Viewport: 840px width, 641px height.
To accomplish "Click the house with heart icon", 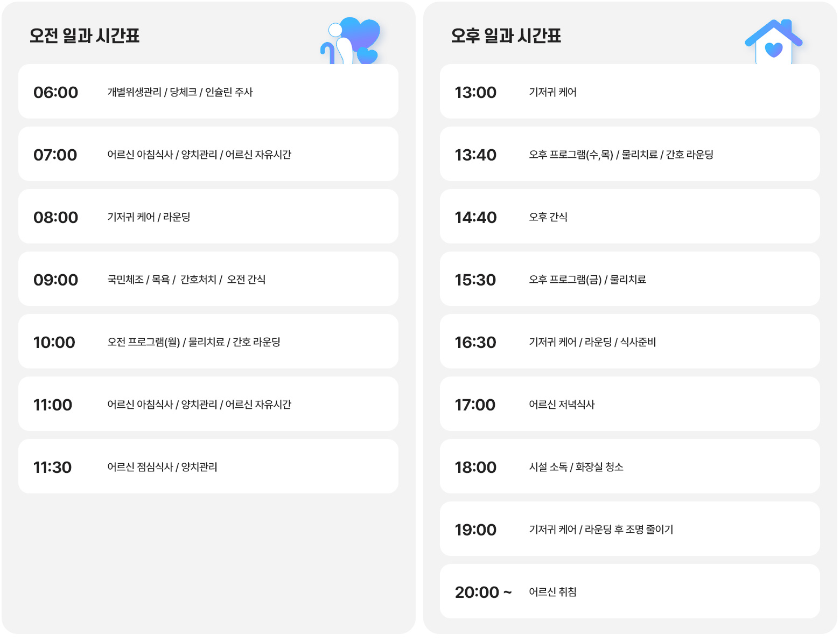I will click(x=773, y=43).
